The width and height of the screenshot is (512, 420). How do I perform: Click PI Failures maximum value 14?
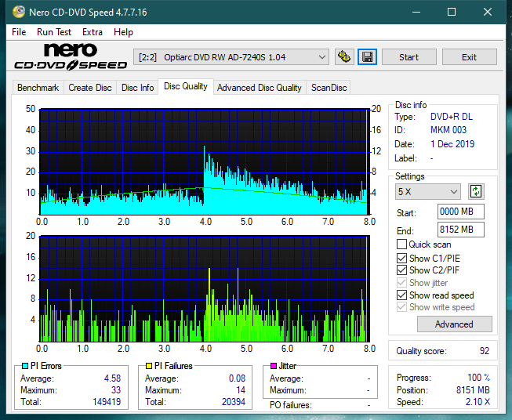point(241,390)
